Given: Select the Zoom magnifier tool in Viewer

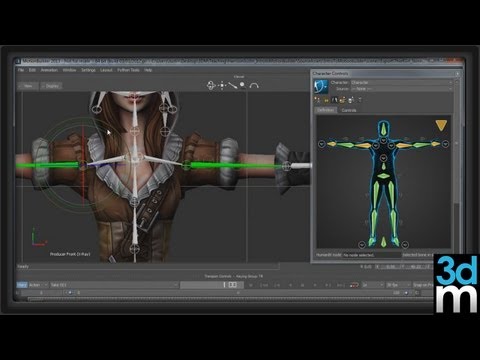Looking at the screenshot, I should tap(243, 86).
